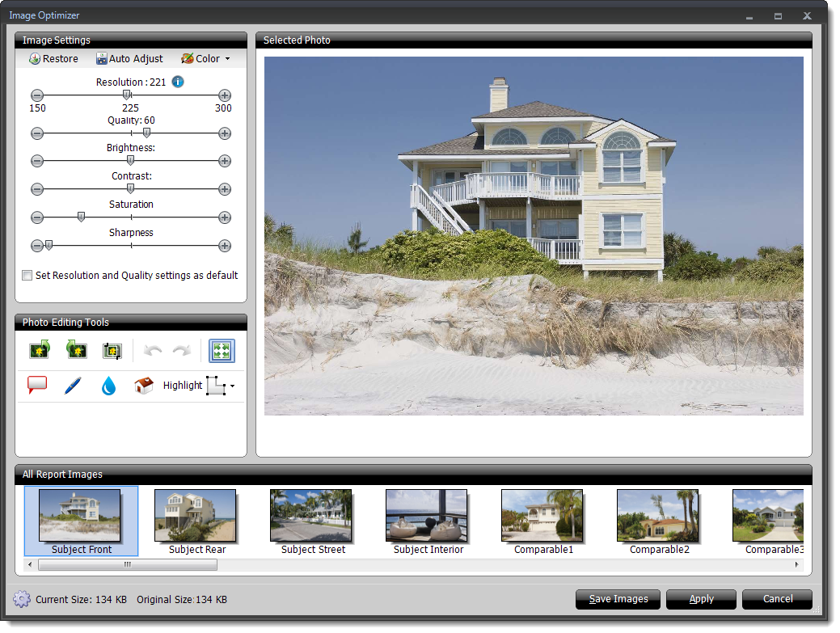Click Restore in Image Settings toolbar
This screenshot has height=633, width=840.
click(x=53, y=59)
